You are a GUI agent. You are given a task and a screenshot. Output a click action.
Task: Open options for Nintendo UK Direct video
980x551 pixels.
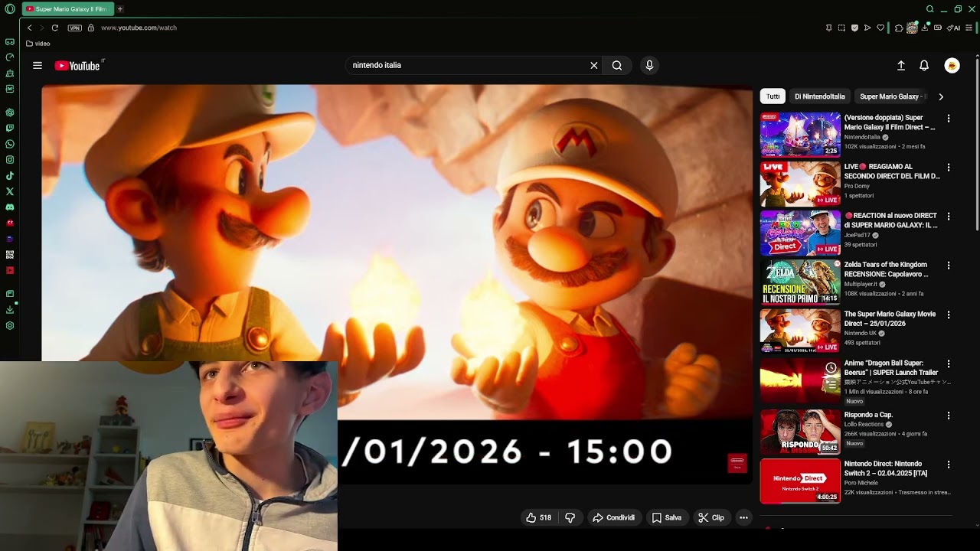949,315
